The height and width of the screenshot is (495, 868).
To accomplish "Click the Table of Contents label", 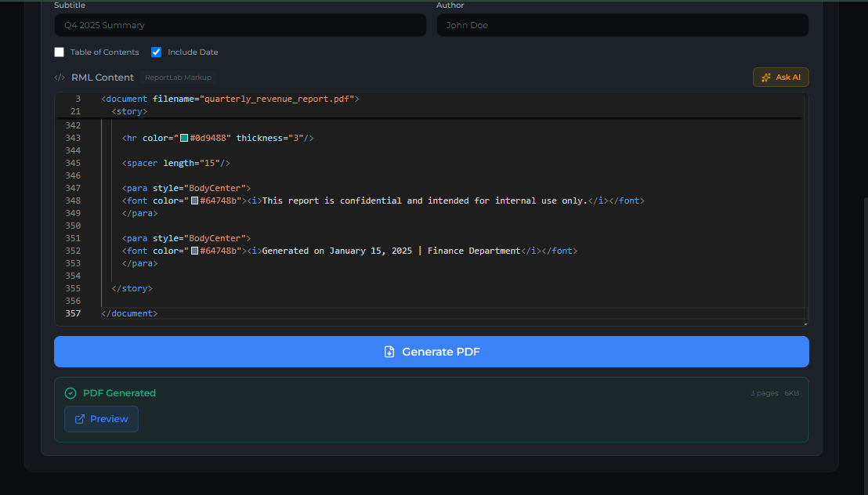I will click(105, 52).
